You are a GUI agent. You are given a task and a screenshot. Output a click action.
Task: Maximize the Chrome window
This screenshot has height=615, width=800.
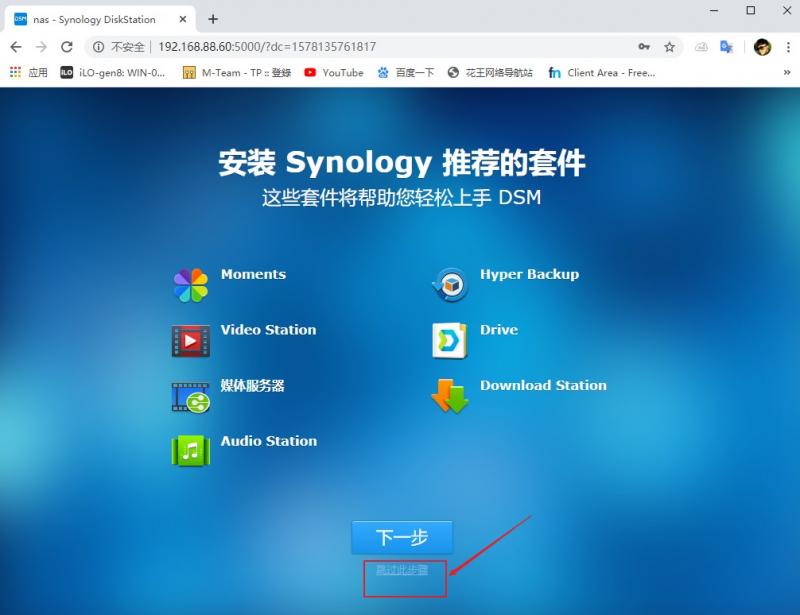(x=751, y=10)
